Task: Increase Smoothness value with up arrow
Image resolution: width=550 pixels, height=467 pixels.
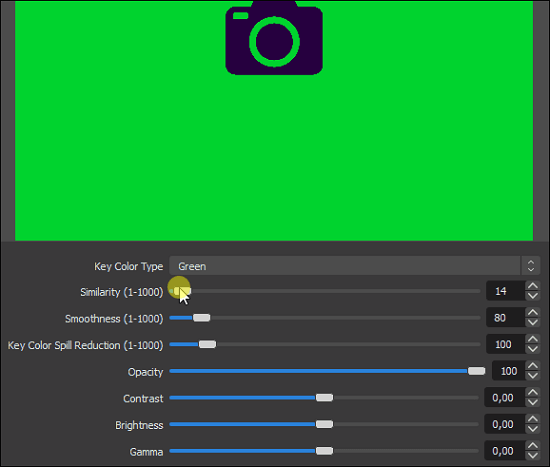Action: 532,313
